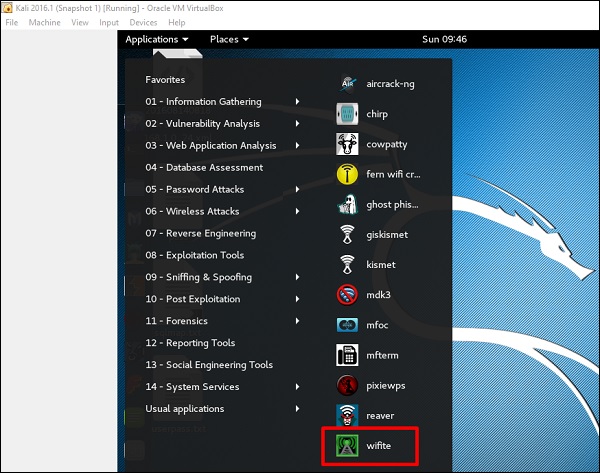The height and width of the screenshot is (473, 600).
Task: Open the pixiewps tool icon
Action: pos(348,384)
